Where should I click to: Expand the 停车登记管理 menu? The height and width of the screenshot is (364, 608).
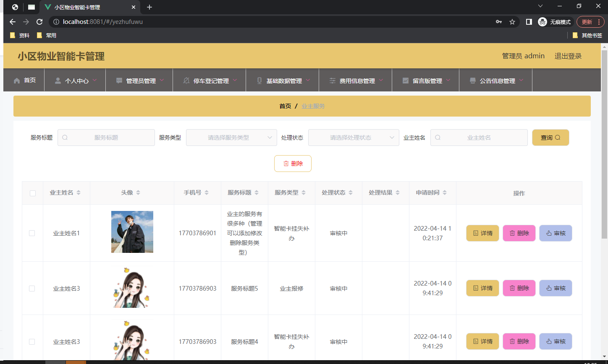[210, 80]
